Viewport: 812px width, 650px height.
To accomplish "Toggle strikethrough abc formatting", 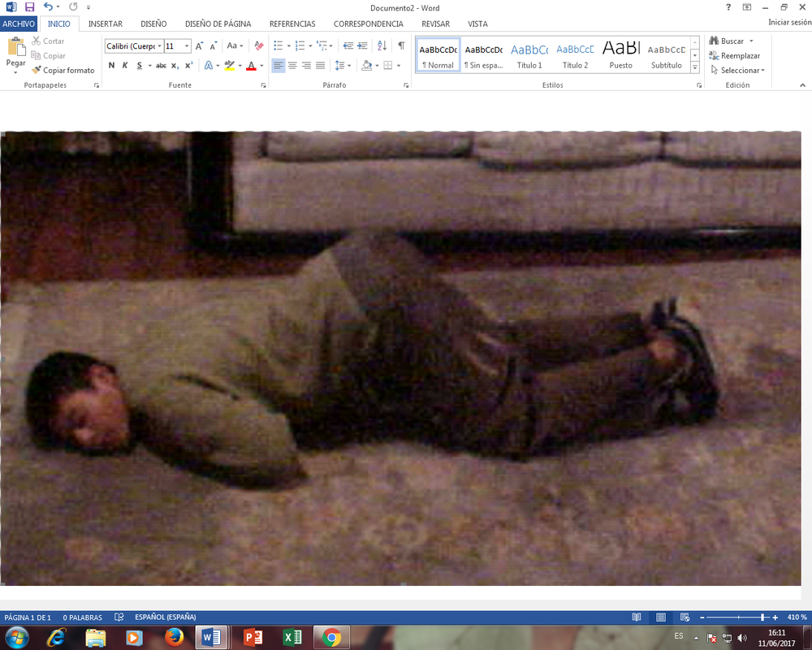I will point(161,66).
